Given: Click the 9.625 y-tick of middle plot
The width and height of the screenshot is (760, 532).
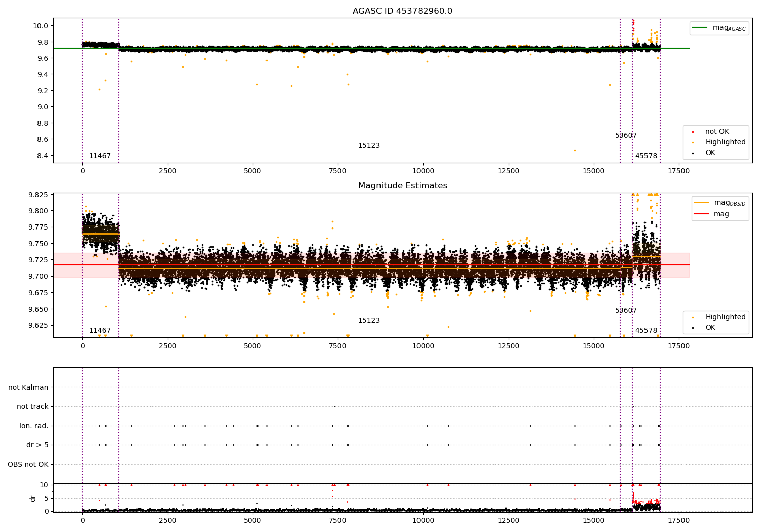Looking at the screenshot, I should (x=38, y=325).
